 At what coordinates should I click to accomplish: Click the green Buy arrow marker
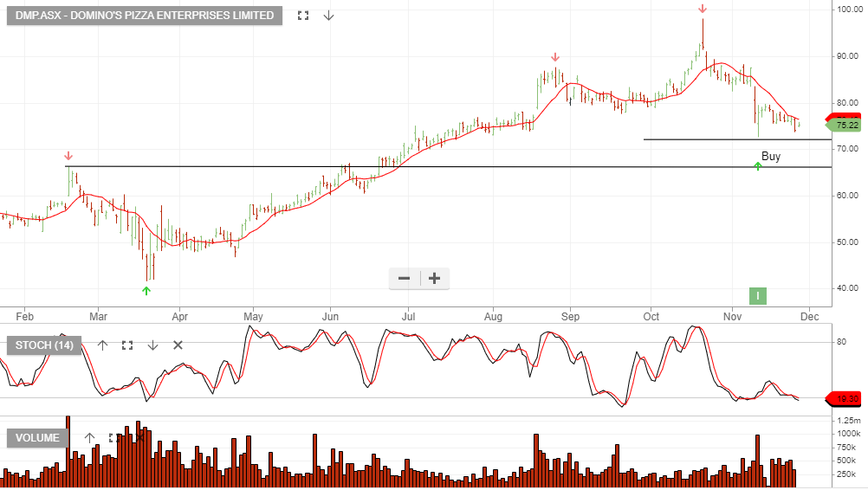758,165
